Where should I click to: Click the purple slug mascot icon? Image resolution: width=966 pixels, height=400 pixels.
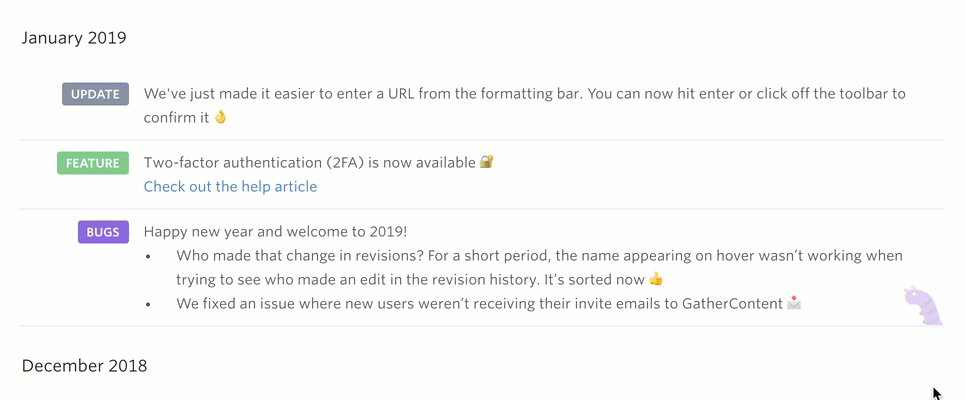click(922, 305)
